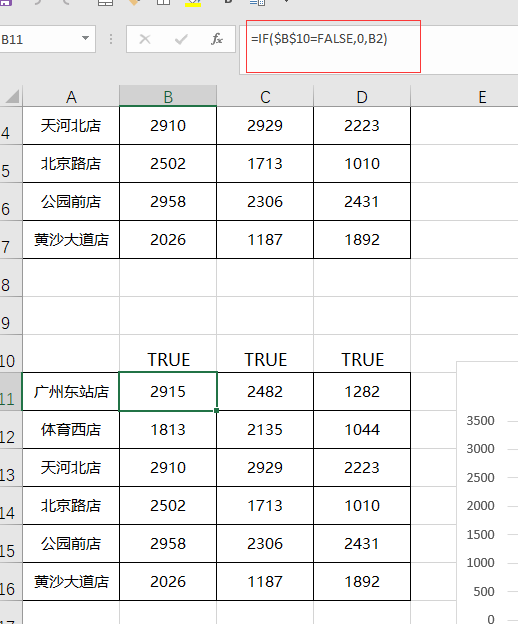Select cell D6 containing 2431
Screen dimensions: 518x624
[362, 202]
